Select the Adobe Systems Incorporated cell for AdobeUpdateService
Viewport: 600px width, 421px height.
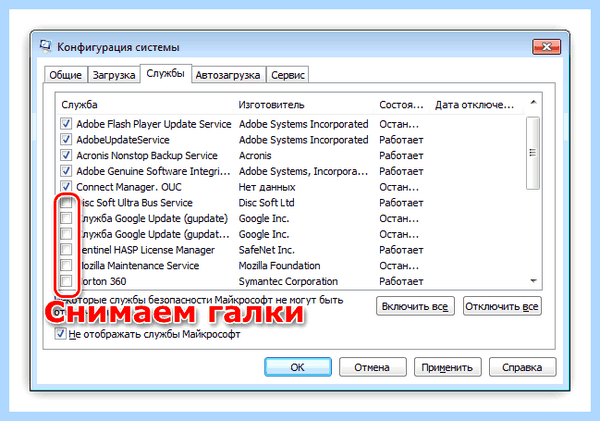(303, 140)
